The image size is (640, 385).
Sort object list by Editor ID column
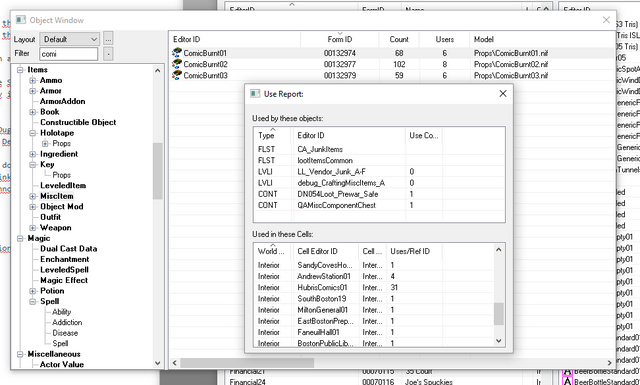(235, 39)
